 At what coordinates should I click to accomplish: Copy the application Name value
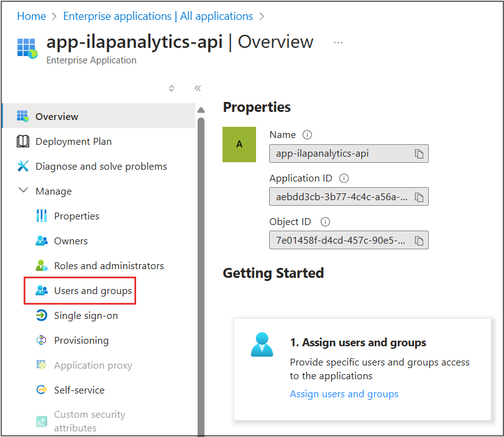tap(419, 154)
